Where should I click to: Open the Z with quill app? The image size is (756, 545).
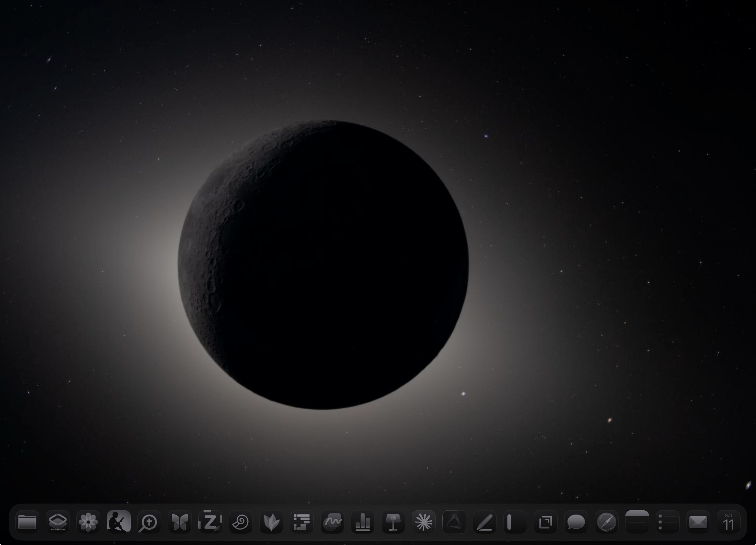coord(210,522)
